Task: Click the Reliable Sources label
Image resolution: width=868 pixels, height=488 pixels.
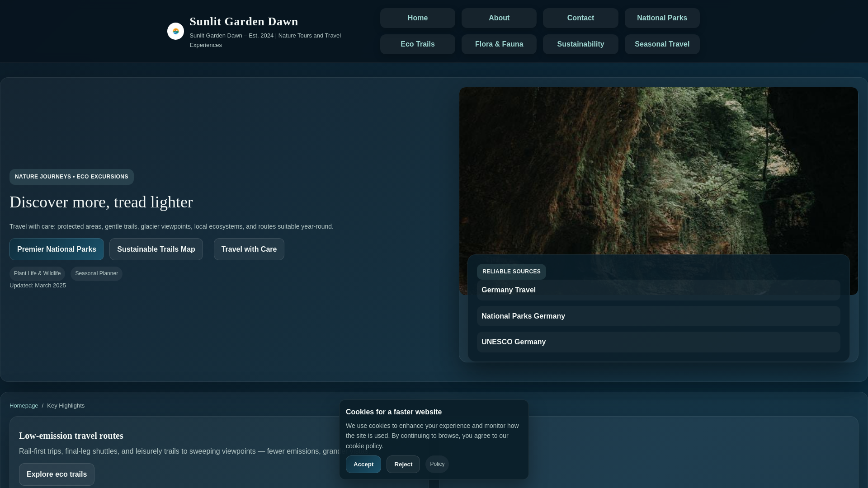Action: pyautogui.click(x=511, y=272)
